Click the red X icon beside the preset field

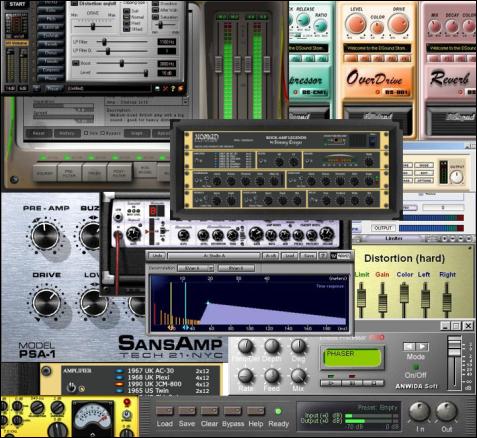coord(165,89)
